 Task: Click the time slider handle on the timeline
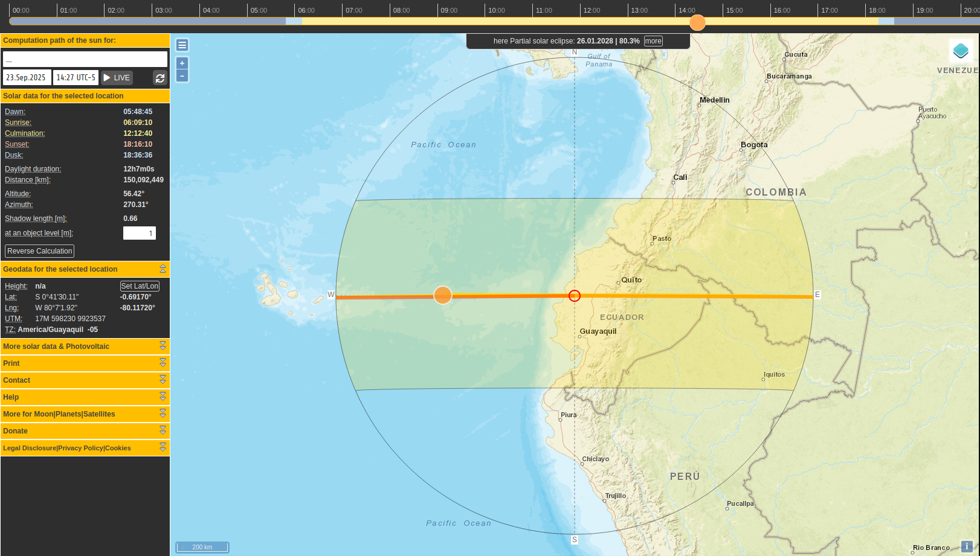pos(697,22)
